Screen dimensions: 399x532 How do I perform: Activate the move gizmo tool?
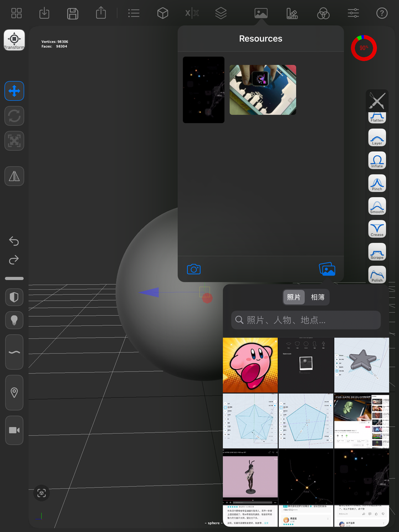pyautogui.click(x=14, y=91)
